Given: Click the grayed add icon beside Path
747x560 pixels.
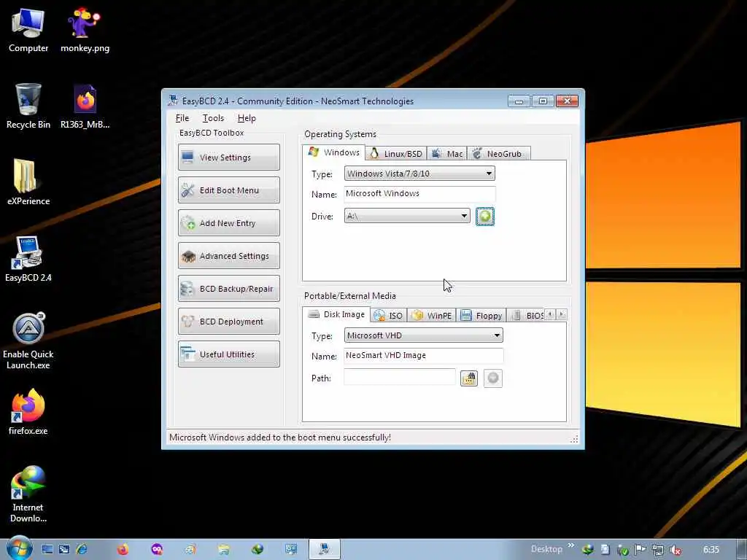Looking at the screenshot, I should 492,378.
